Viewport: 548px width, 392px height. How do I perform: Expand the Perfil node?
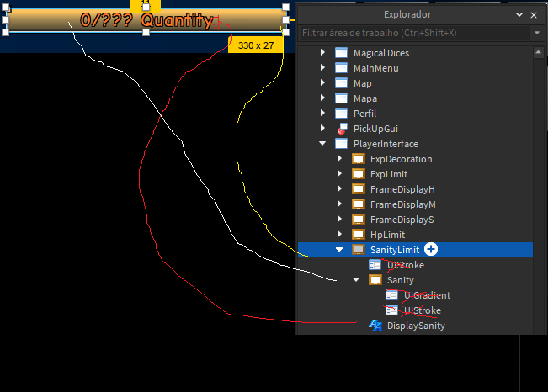coord(322,114)
